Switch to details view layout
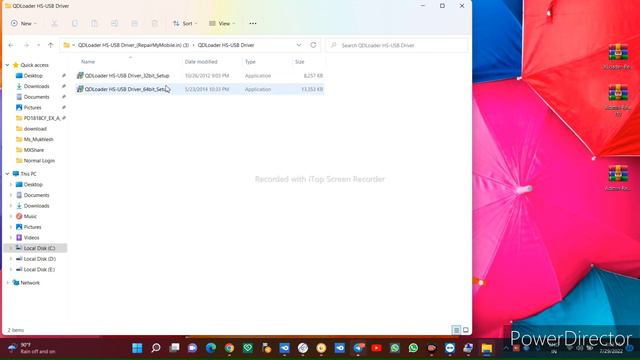Screen dimensions: 640x360 tap(456, 330)
